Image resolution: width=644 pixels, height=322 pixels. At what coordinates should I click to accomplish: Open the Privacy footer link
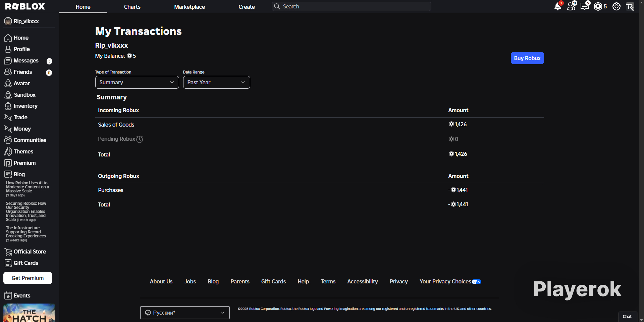(399, 282)
